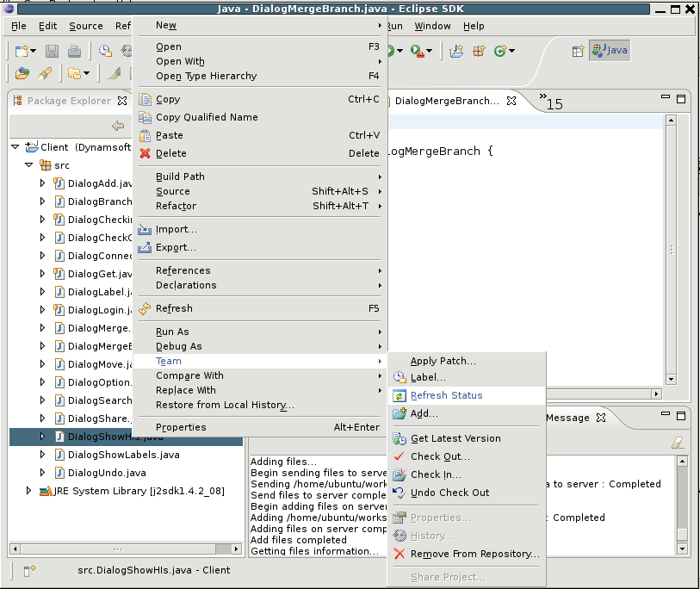This screenshot has width=700, height=589.
Task: Click the Open Perspective icon
Action: [579, 51]
